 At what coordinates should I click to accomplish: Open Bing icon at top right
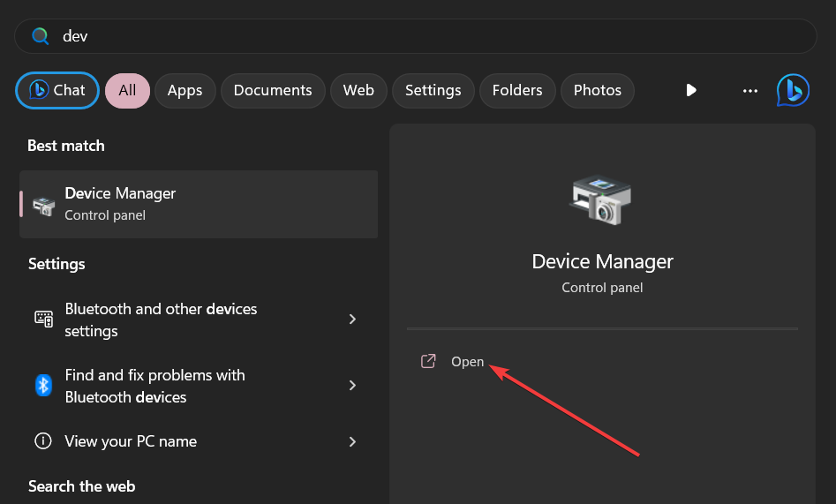(x=793, y=90)
